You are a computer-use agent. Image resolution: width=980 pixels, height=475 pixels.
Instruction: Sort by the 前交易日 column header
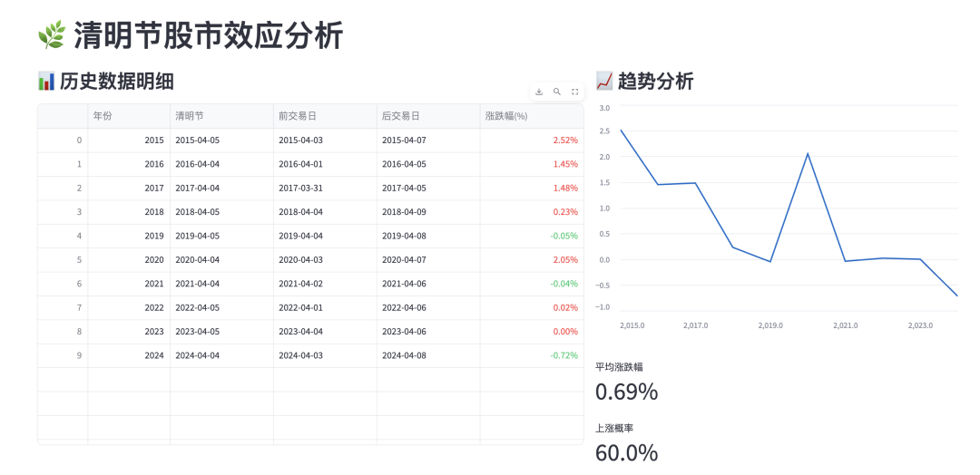(x=325, y=116)
